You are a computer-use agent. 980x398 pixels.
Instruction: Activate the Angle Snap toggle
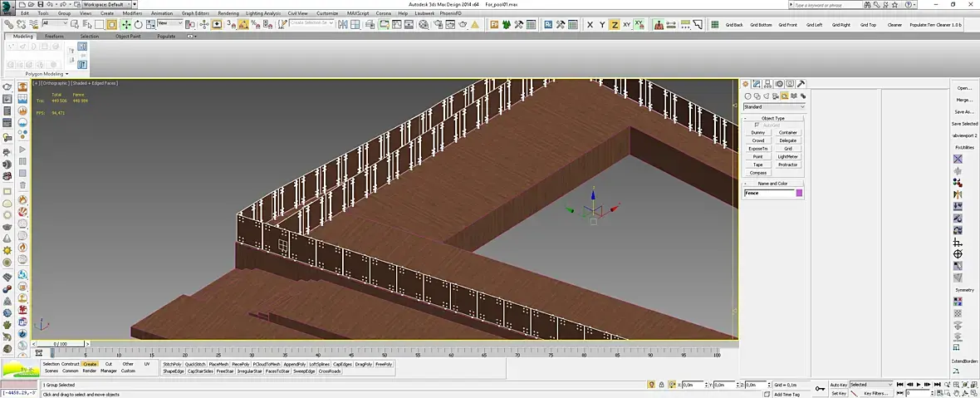[x=243, y=25]
